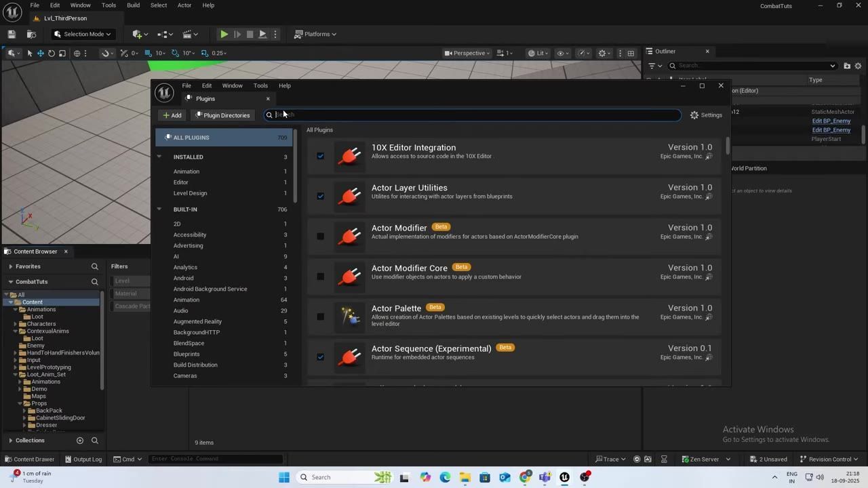
Task: Disable the 10X Editor Integration plugin checkbox
Action: click(321, 156)
